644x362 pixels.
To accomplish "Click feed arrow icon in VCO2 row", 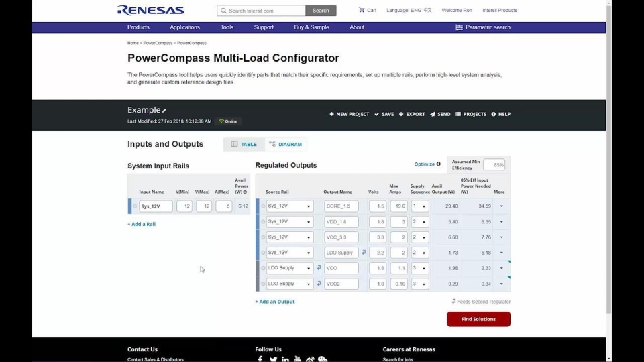I will tap(319, 283).
